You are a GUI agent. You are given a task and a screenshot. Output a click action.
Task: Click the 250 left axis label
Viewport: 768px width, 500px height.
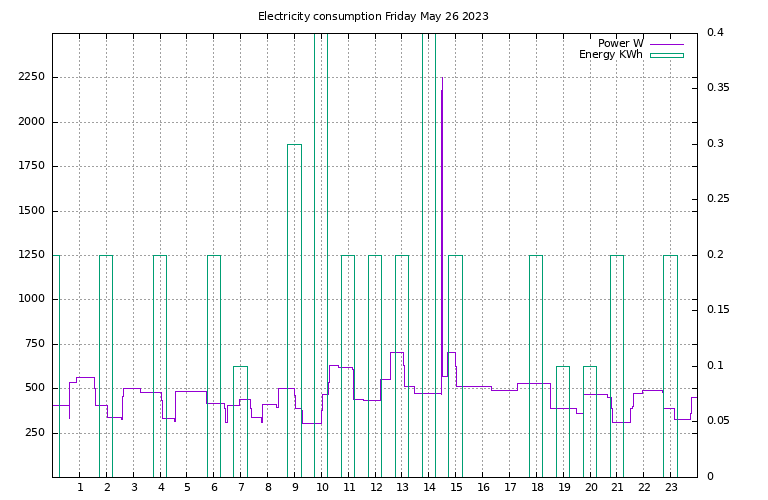[x=35, y=432]
